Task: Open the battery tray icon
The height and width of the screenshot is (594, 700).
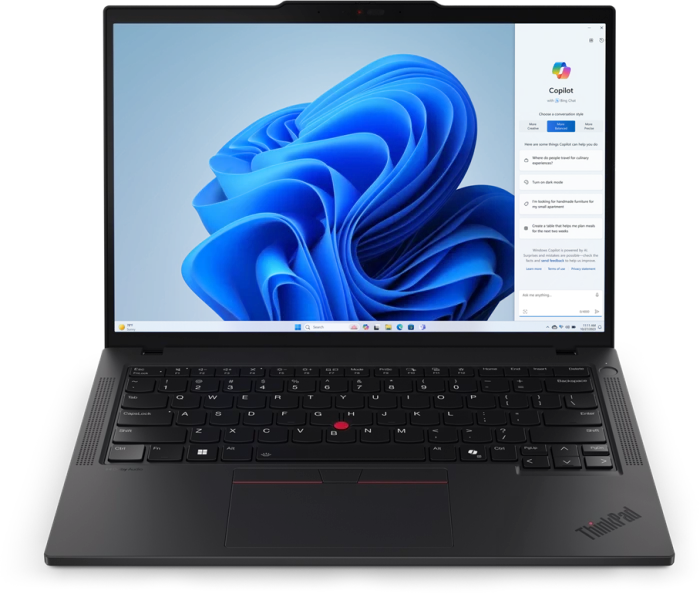Action: (574, 327)
